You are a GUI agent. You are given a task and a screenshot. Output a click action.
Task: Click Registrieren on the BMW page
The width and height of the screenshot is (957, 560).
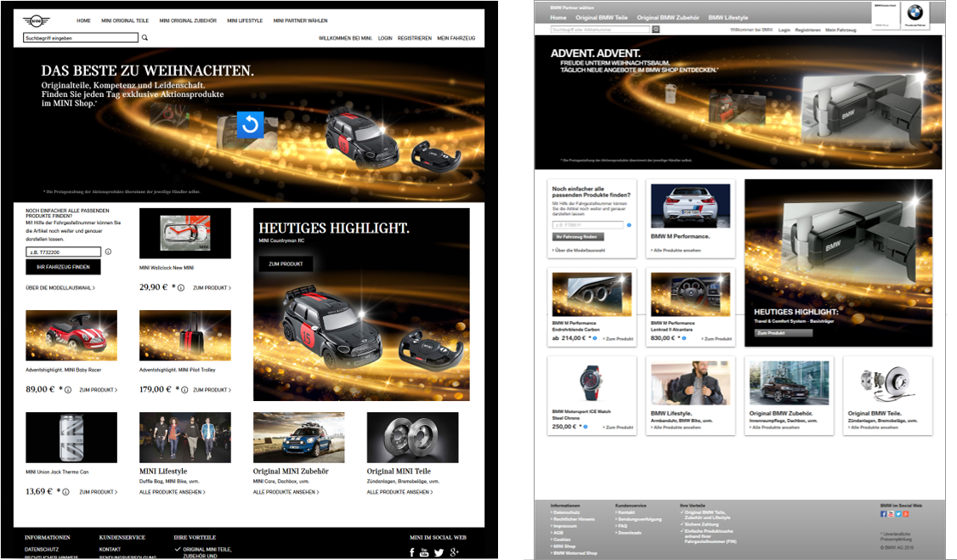tap(807, 30)
